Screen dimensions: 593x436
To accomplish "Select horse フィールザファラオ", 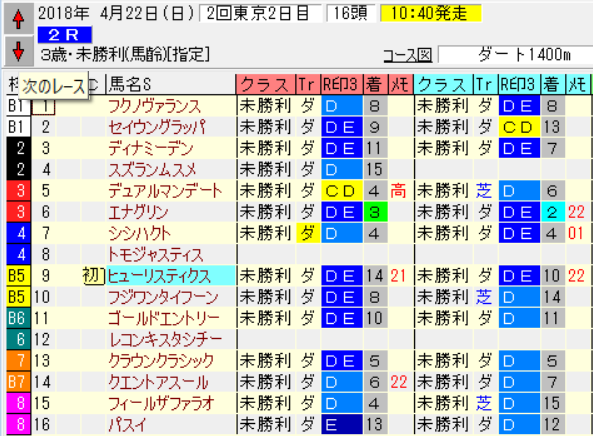I will coord(161,403).
